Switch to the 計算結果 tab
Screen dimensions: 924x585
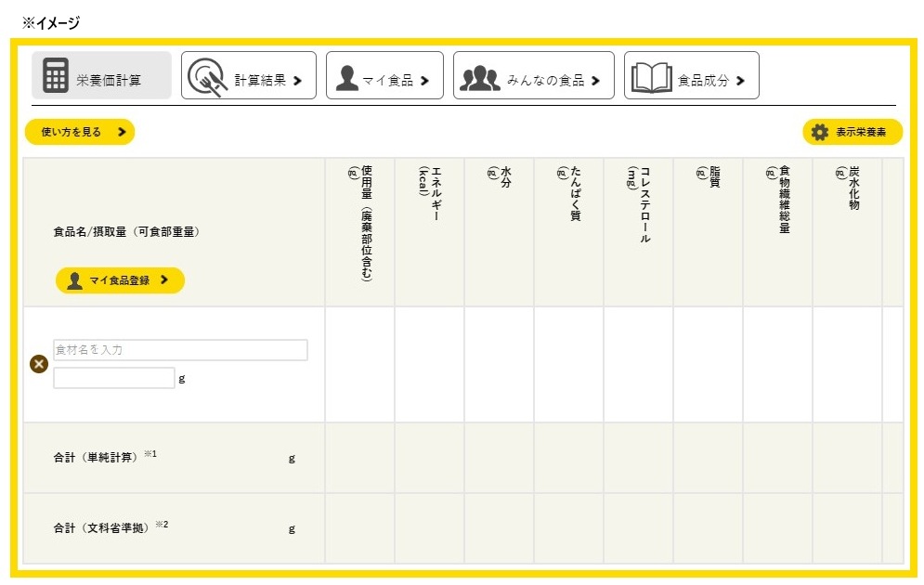pyautogui.click(x=249, y=75)
